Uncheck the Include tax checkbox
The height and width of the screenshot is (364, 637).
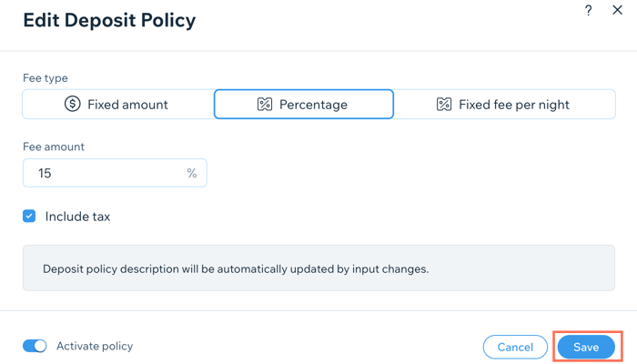coord(29,217)
